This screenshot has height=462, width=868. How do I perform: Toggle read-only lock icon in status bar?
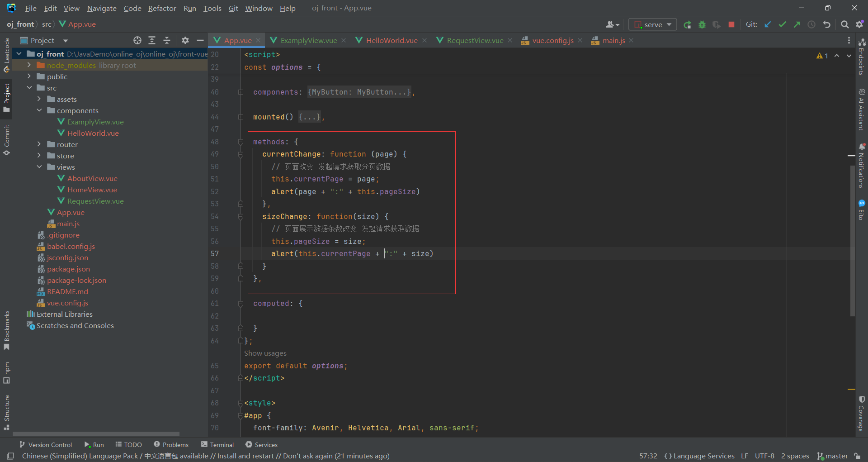tap(857, 456)
